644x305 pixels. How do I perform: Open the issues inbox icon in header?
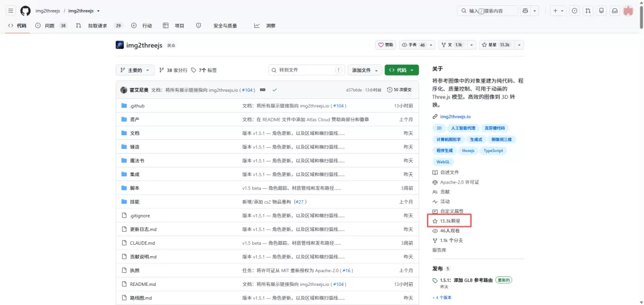tap(574, 11)
